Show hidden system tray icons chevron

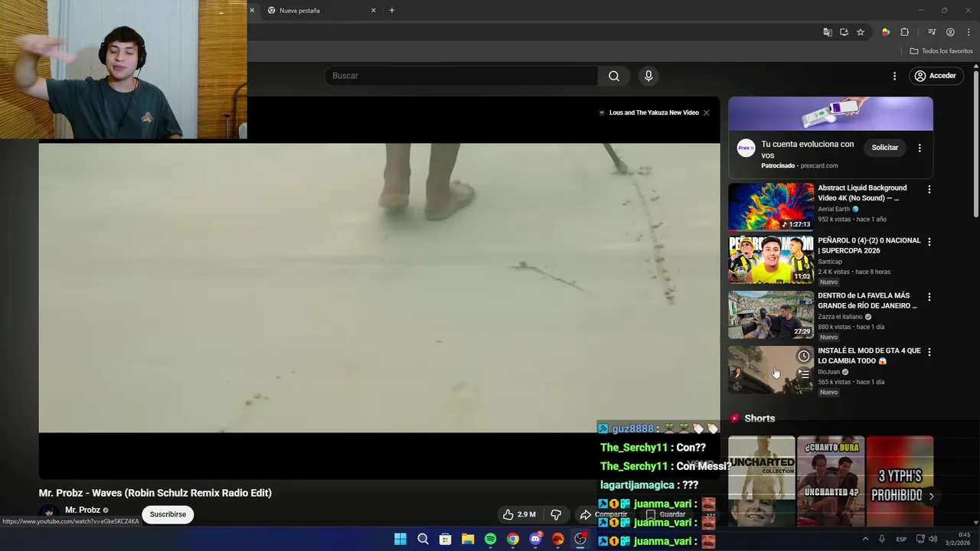pos(865,539)
